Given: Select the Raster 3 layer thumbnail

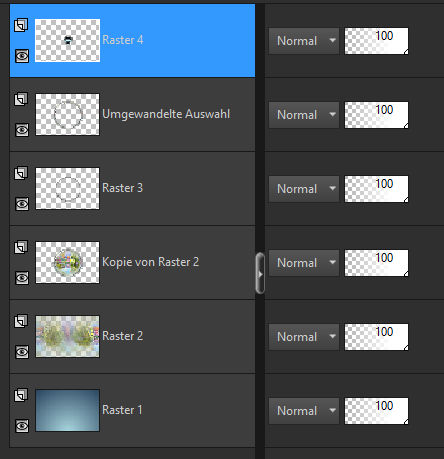Looking at the screenshot, I should click(67, 188).
